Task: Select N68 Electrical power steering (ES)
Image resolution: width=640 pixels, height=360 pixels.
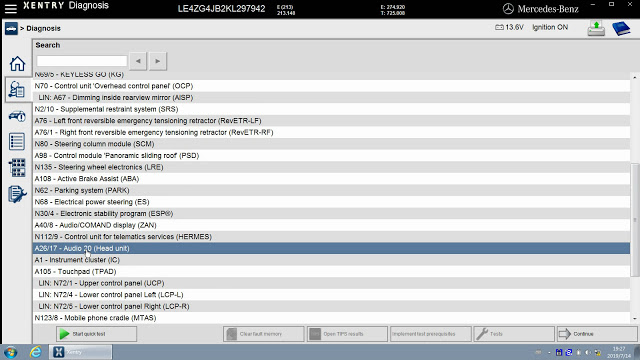Action: (x=331, y=202)
